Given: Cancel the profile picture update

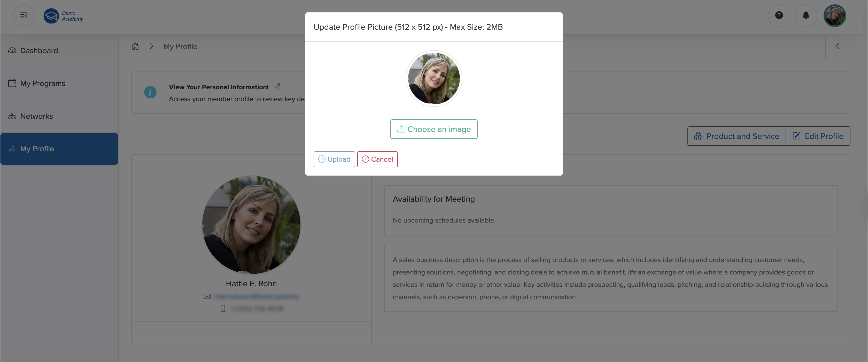Looking at the screenshot, I should click(377, 159).
